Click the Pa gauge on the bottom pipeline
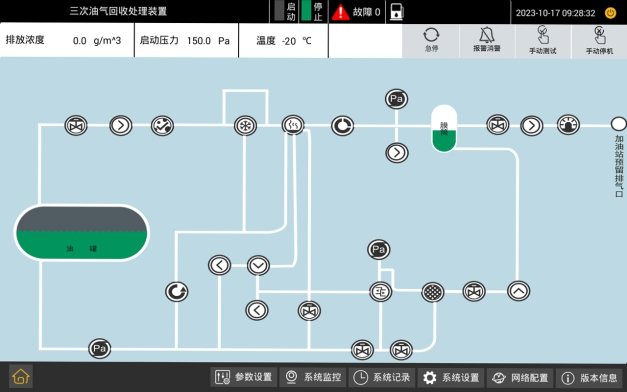627x392 pixels. [x=100, y=348]
